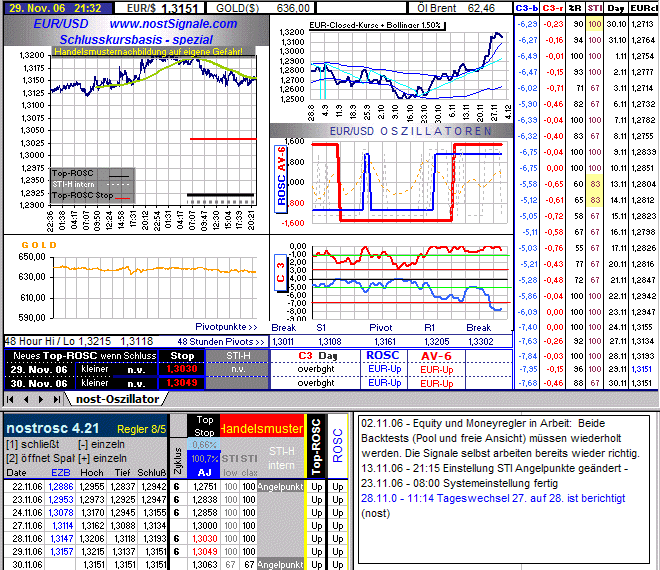Click the 'Top Stop' black header cell
Screen dimensions: 660x570
tap(204, 426)
